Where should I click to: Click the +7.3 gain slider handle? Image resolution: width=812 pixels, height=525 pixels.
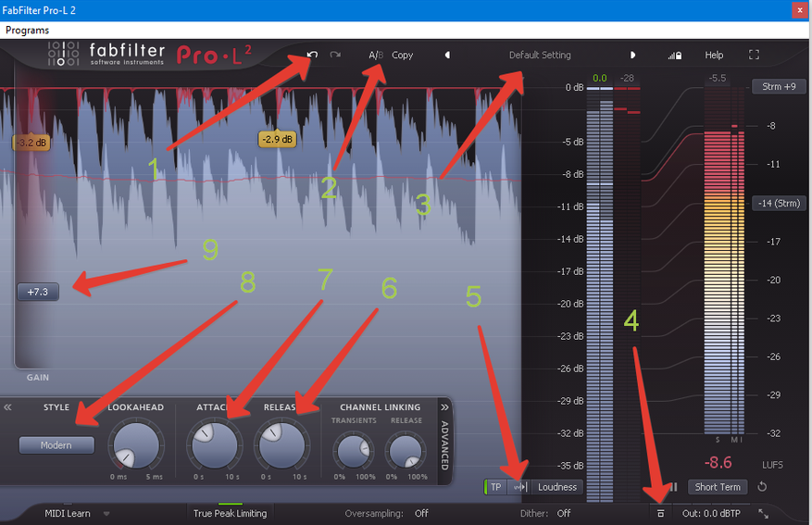pos(38,292)
